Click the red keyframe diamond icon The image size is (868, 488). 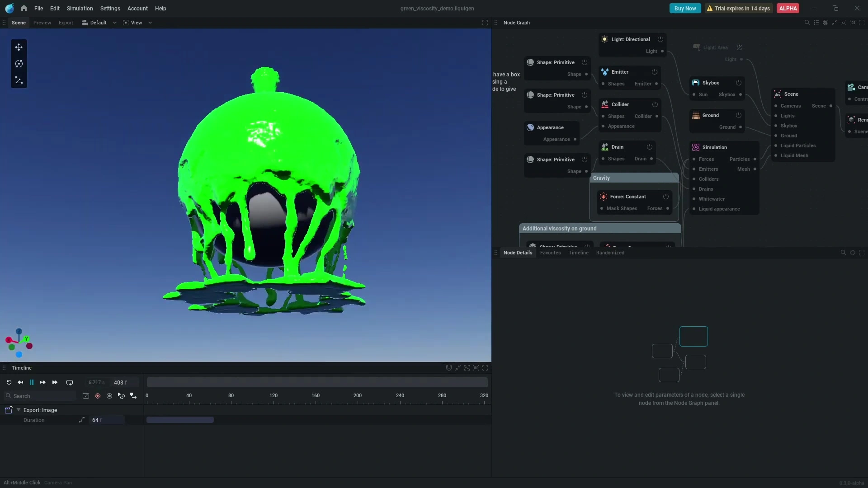point(98,396)
